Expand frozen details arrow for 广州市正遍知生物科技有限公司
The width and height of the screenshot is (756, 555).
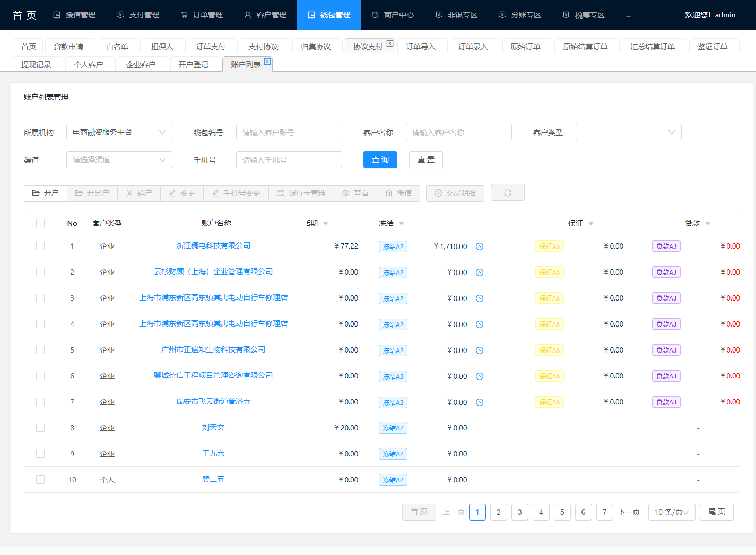pyautogui.click(x=480, y=350)
